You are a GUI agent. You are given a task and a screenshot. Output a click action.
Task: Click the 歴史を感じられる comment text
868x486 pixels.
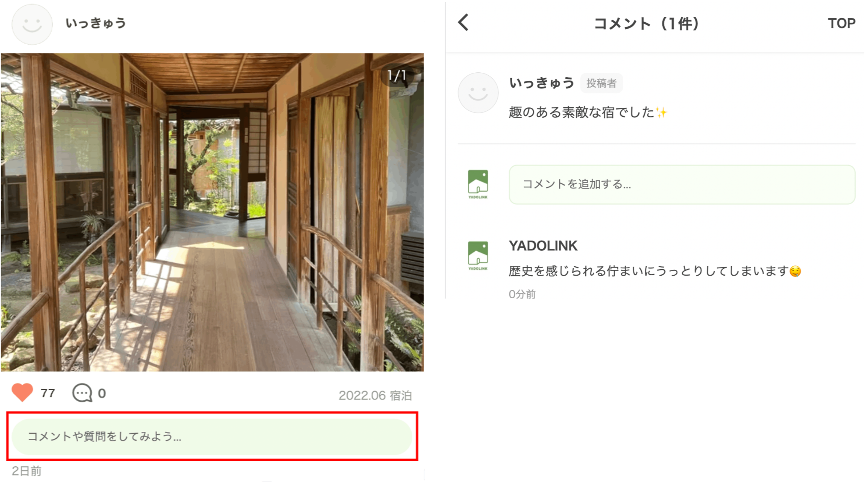tap(649, 271)
